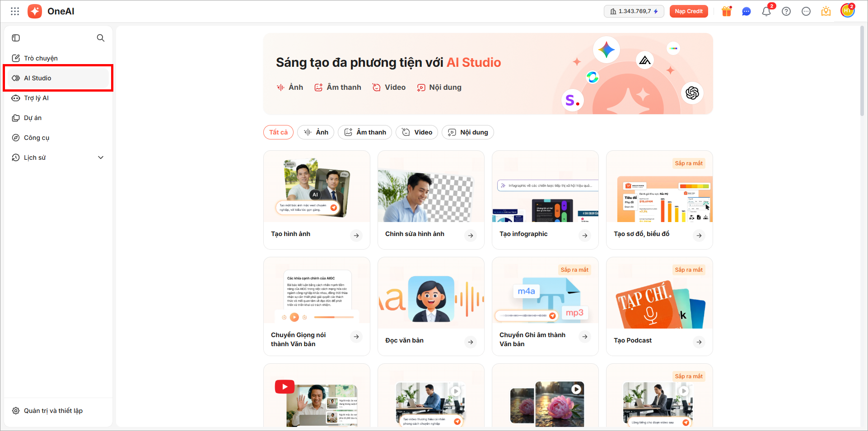Open the notifications bell icon
This screenshot has width=868, height=431.
(766, 11)
